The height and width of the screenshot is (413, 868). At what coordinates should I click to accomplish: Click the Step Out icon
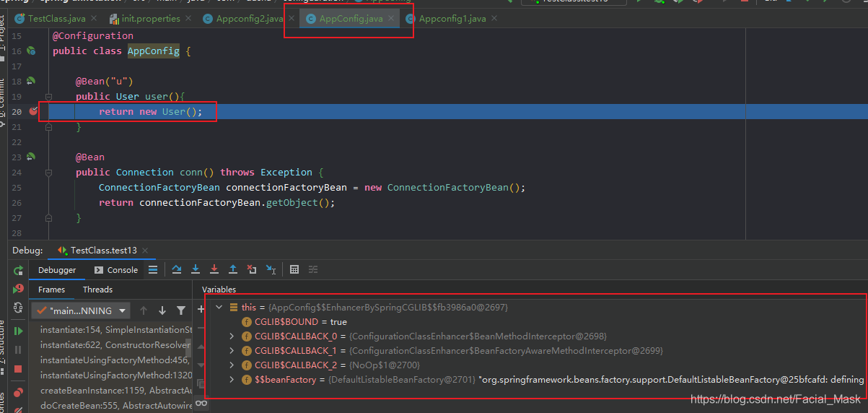pos(233,269)
